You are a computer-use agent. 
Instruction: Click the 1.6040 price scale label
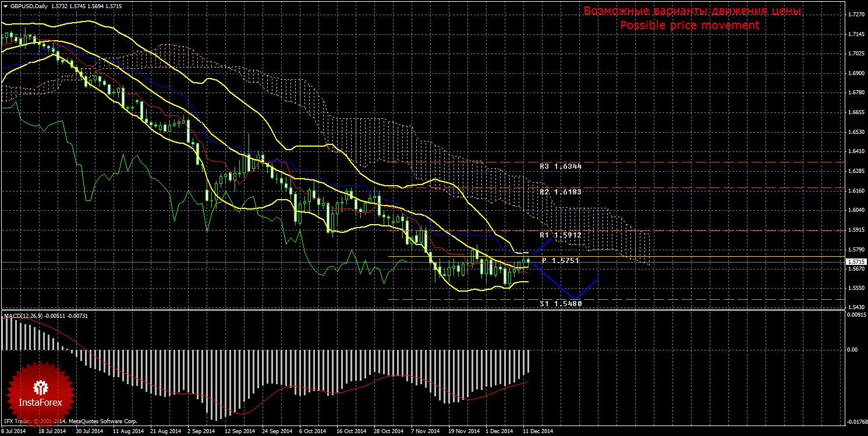(856, 210)
